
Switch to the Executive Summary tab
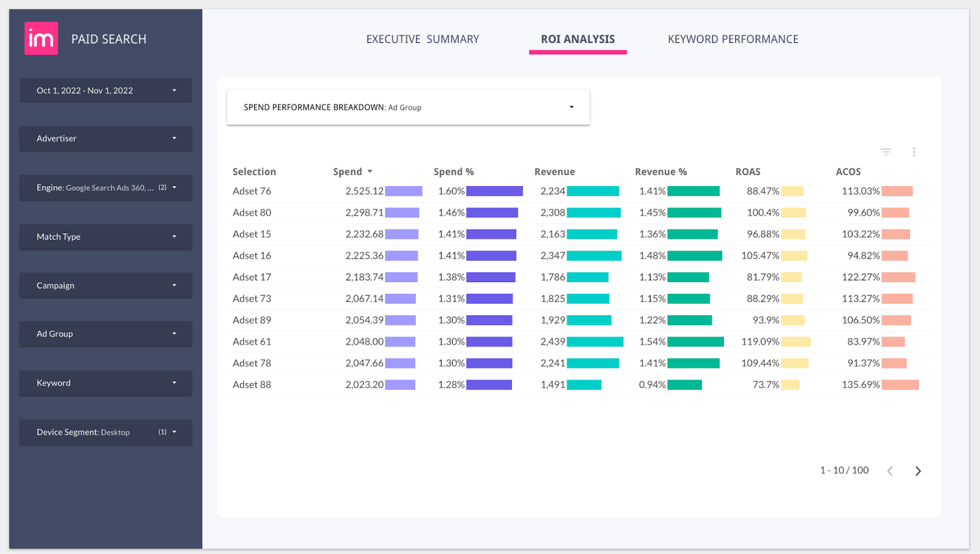point(423,39)
